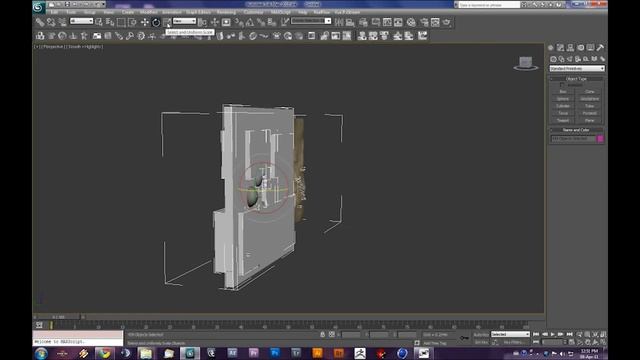The height and width of the screenshot is (360, 640).
Task: Click the Align tool icon
Action: pos(350,22)
